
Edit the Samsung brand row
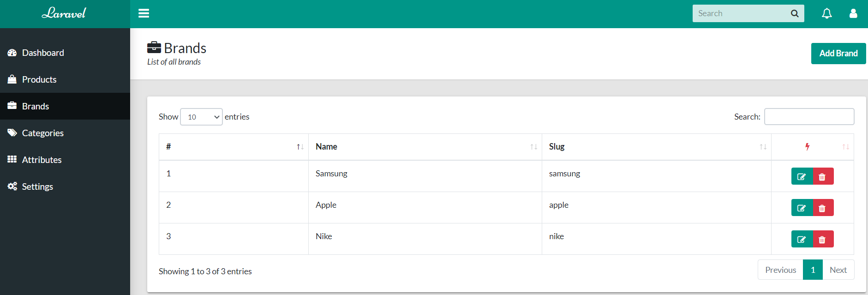[x=802, y=176]
